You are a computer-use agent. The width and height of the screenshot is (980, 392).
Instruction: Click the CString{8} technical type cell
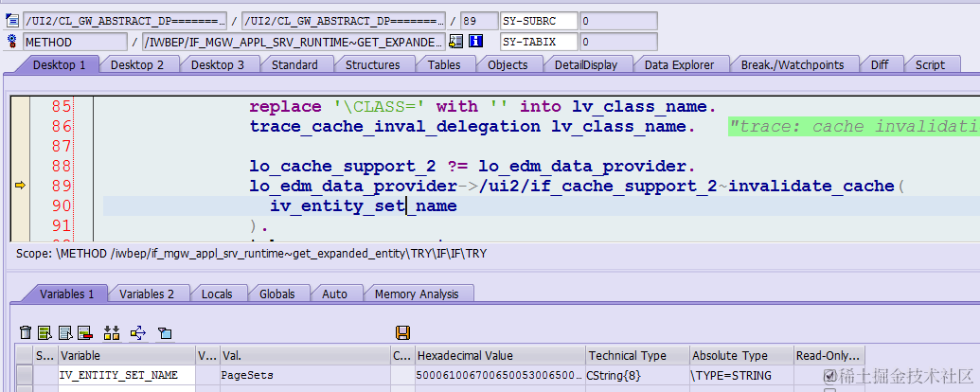pyautogui.click(x=637, y=375)
